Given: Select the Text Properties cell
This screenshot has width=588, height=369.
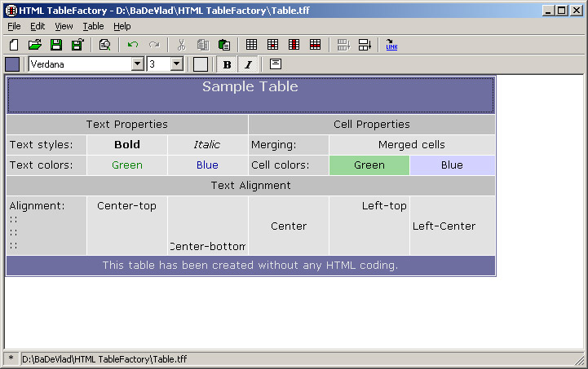Looking at the screenshot, I should click(127, 125).
